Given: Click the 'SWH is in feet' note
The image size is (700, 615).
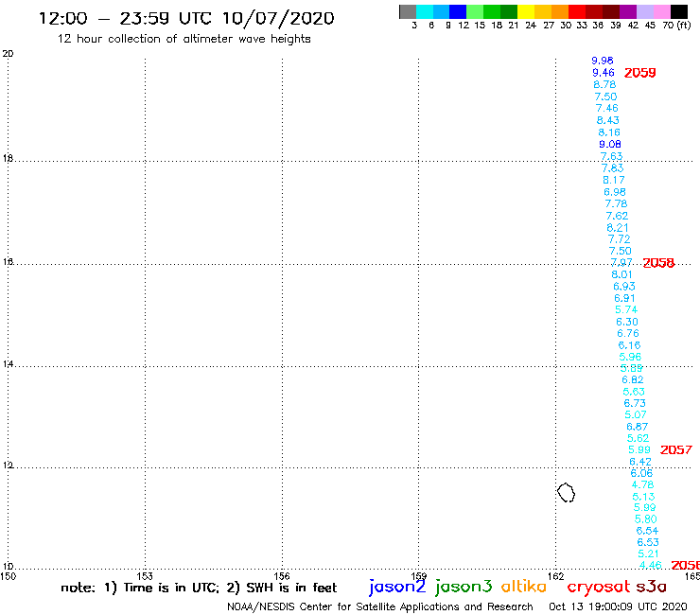Looking at the screenshot, I should (291, 588).
